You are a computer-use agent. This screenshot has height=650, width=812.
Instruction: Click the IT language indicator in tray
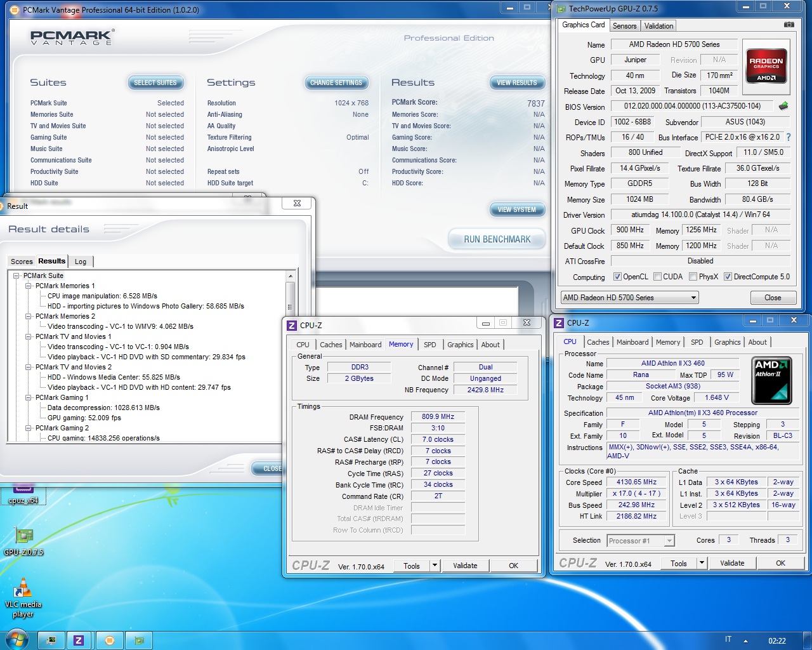coord(728,639)
